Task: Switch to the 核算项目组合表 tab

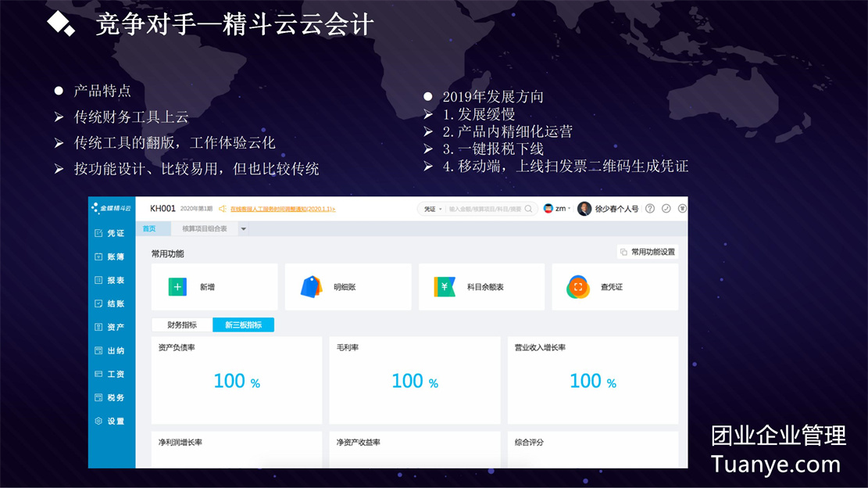Action: 205,229
